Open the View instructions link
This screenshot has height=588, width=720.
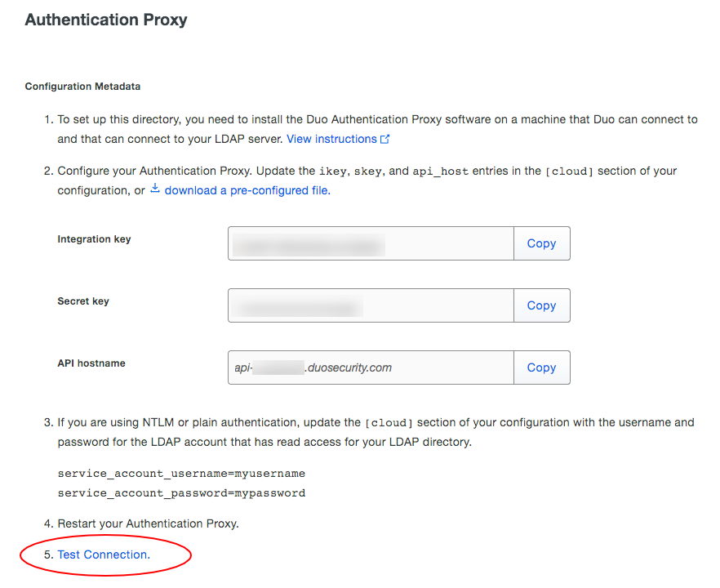pos(331,140)
